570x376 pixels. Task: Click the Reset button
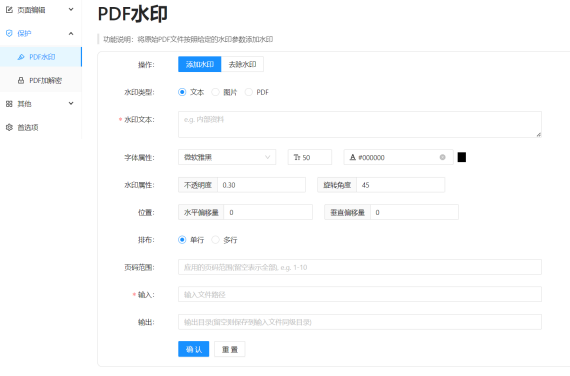230,349
